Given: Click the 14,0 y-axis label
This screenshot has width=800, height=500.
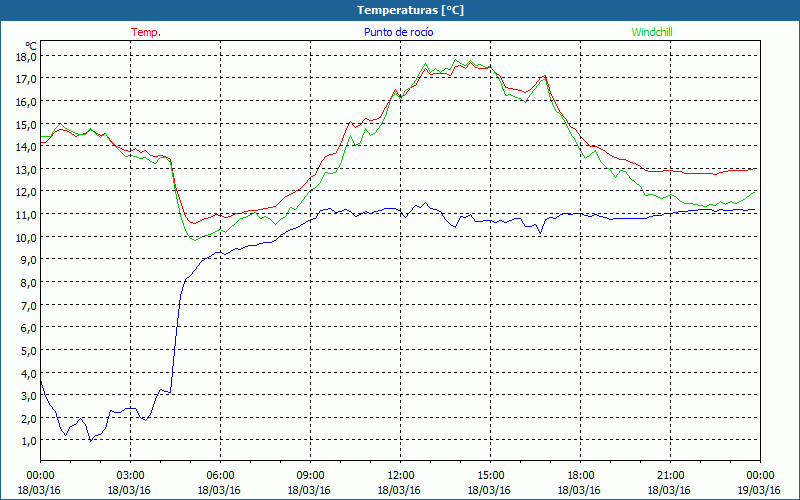Looking at the screenshot, I should 26,147.
